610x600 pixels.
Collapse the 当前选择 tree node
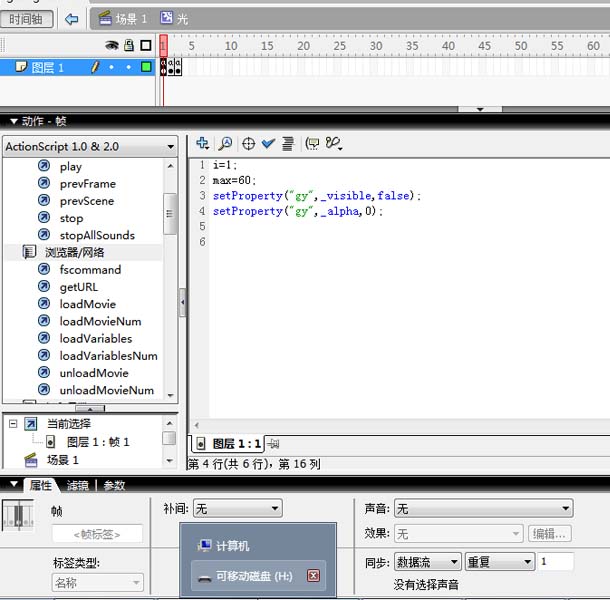click(x=13, y=424)
